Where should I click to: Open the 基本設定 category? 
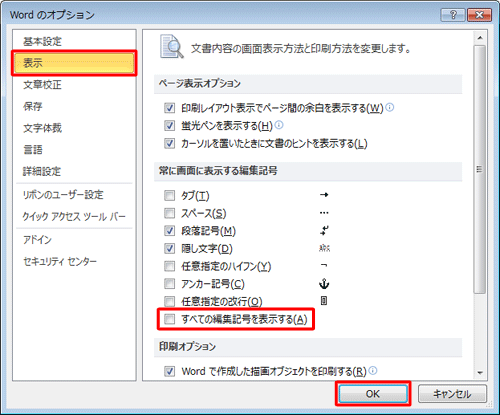coord(74,41)
